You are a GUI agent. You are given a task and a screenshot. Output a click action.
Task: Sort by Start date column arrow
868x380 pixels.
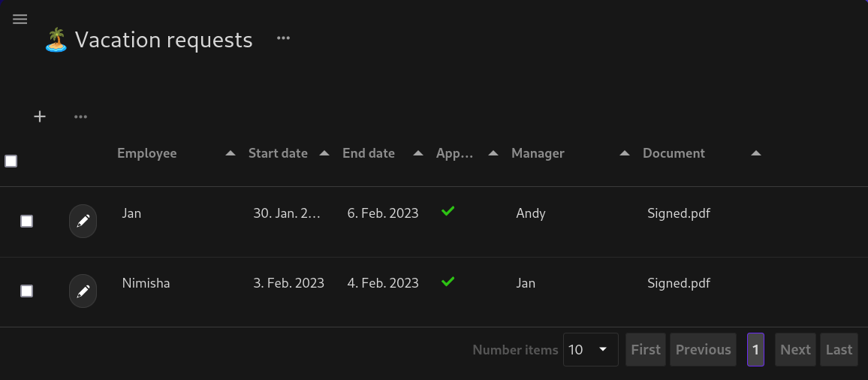(324, 153)
